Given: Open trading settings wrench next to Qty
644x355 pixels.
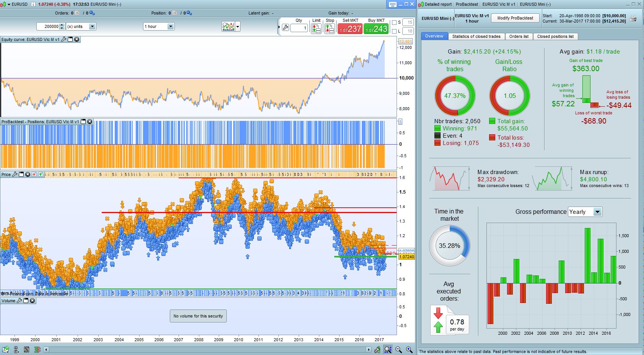Looking at the screenshot, I should pos(285,28).
